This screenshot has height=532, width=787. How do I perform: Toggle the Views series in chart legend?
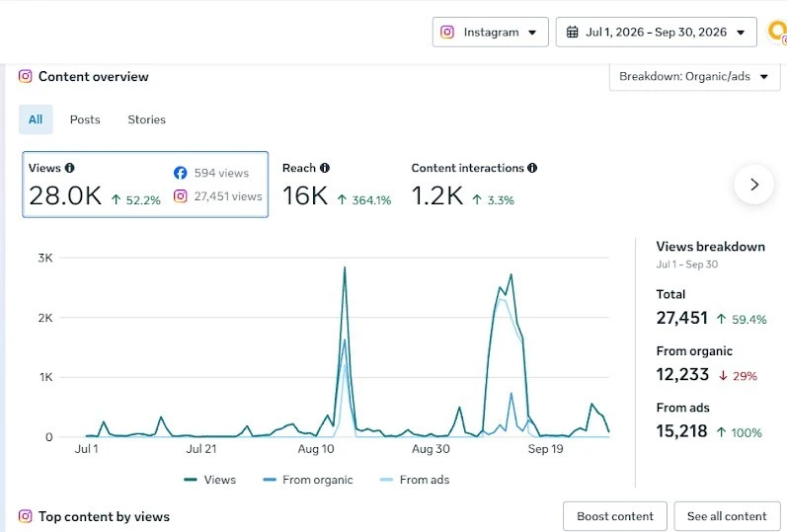pyautogui.click(x=210, y=480)
